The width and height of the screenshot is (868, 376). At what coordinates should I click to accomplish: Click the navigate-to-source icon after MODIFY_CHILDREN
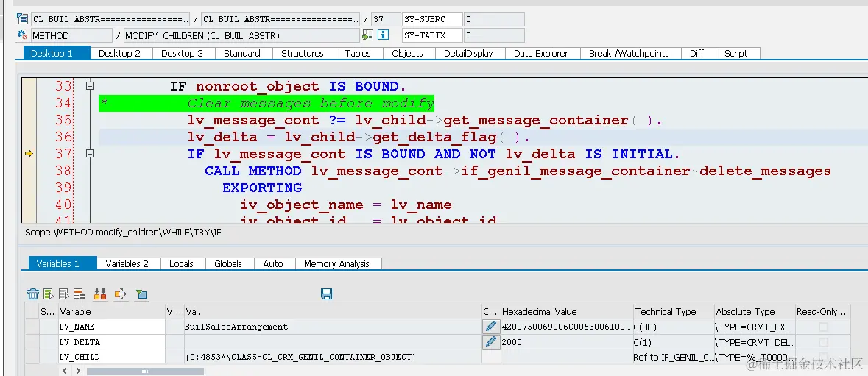tap(367, 35)
